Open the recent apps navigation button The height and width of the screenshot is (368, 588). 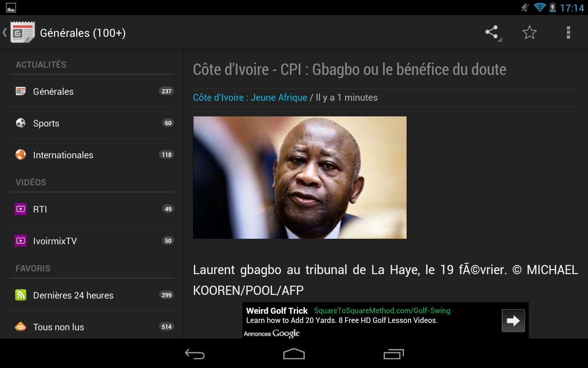coord(394,354)
